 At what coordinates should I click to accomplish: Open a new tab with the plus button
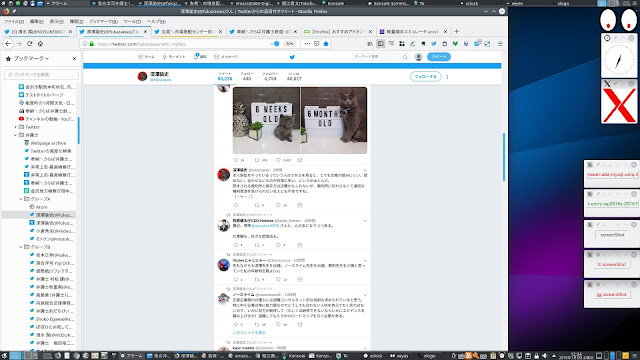456,31
